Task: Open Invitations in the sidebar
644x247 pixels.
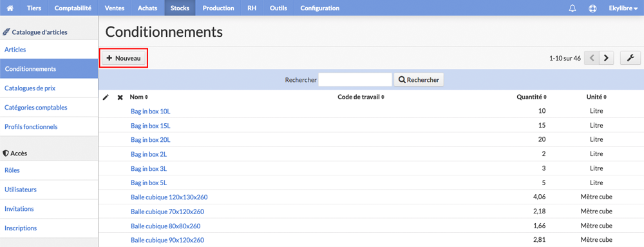Action: [x=49, y=209]
